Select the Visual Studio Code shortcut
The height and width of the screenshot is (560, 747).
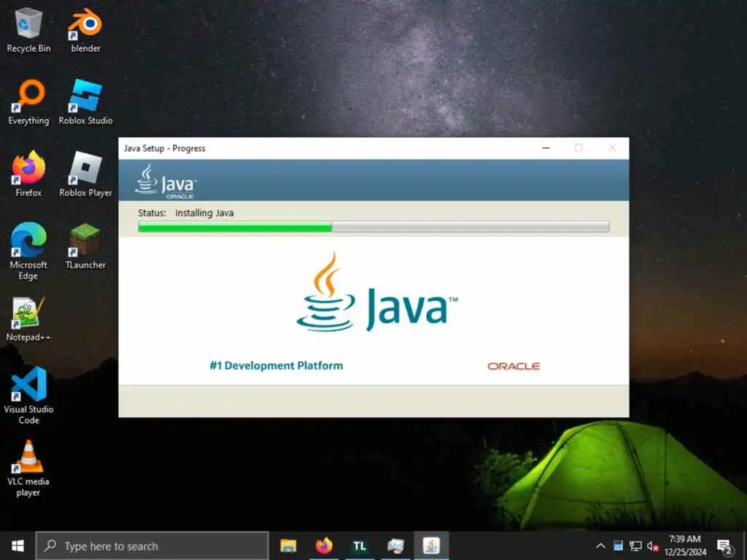(x=28, y=395)
